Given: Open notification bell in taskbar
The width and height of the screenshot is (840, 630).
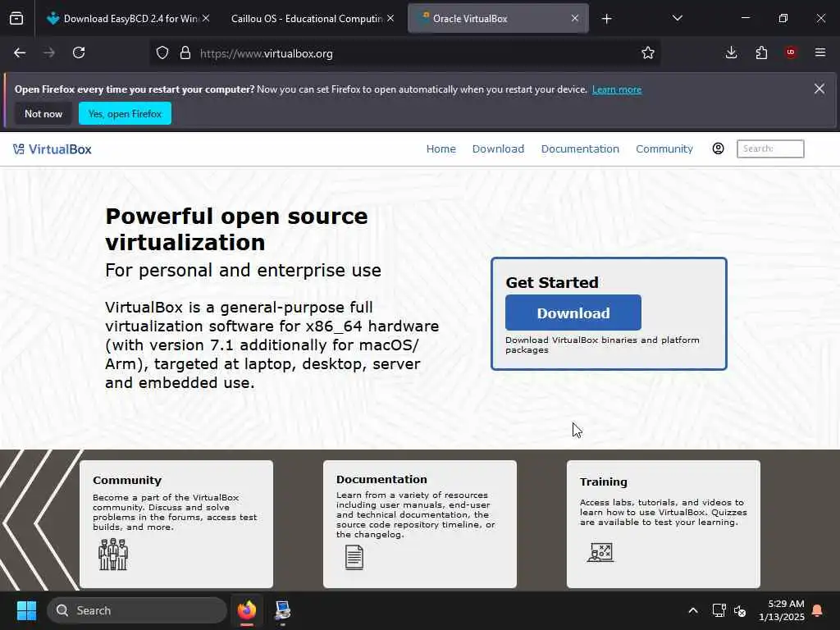Looking at the screenshot, I should pyautogui.click(x=818, y=610).
